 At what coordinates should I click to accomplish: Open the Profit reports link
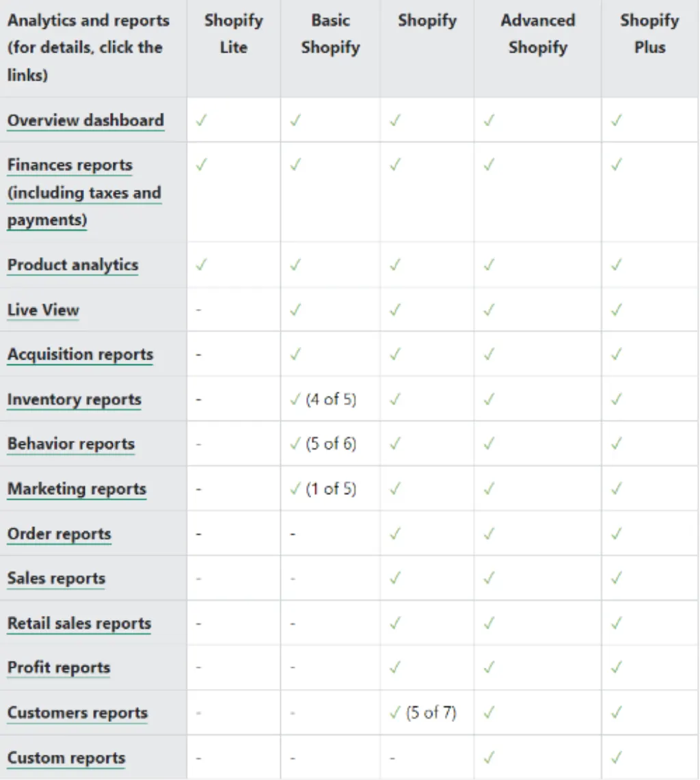tap(59, 668)
